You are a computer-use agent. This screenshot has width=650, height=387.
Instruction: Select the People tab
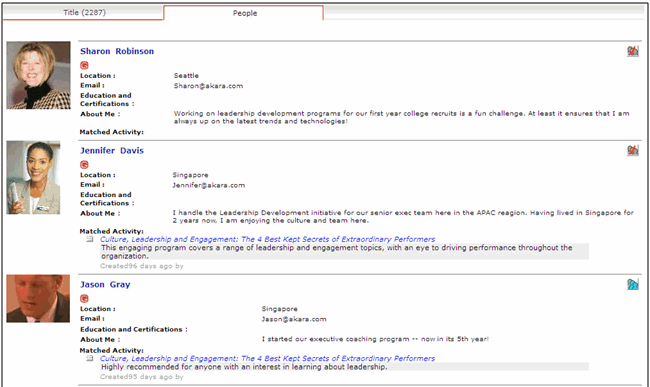click(244, 13)
